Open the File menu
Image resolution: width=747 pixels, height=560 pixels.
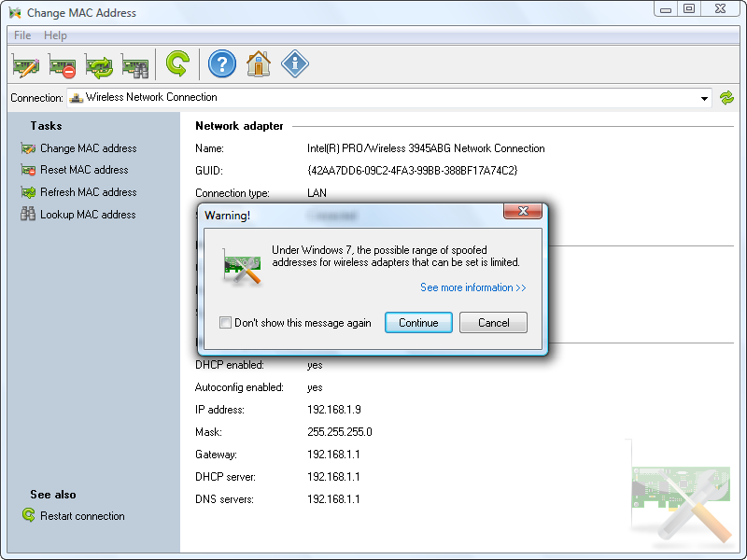22,35
